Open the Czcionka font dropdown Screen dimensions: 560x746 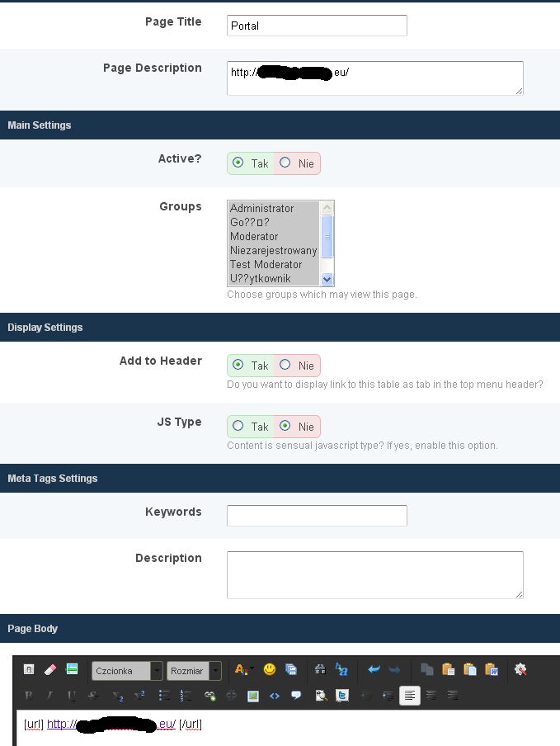pyautogui.click(x=127, y=671)
